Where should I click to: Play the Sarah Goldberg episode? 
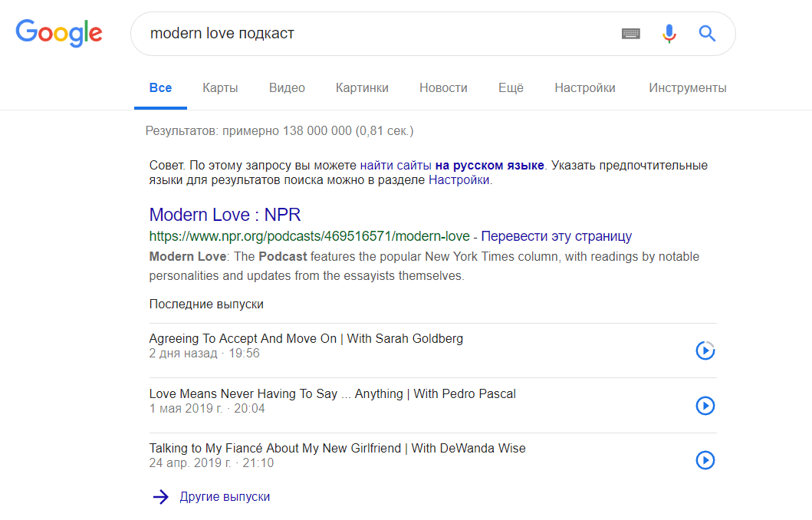(x=705, y=351)
